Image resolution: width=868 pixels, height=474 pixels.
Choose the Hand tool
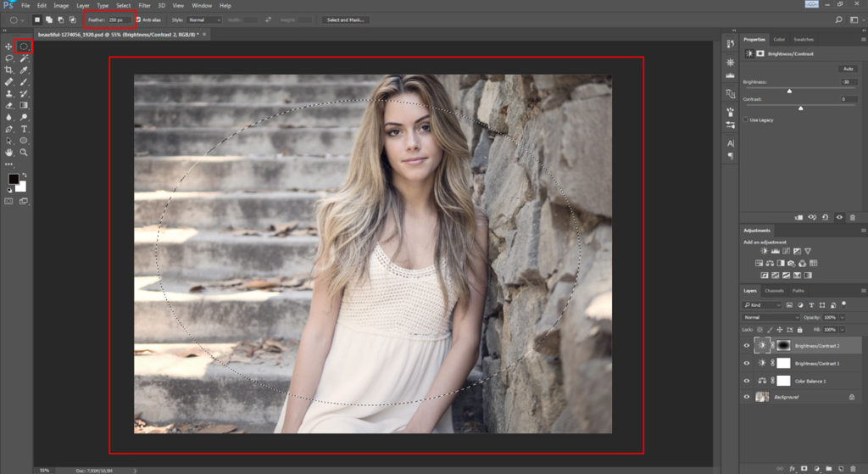tap(8, 153)
